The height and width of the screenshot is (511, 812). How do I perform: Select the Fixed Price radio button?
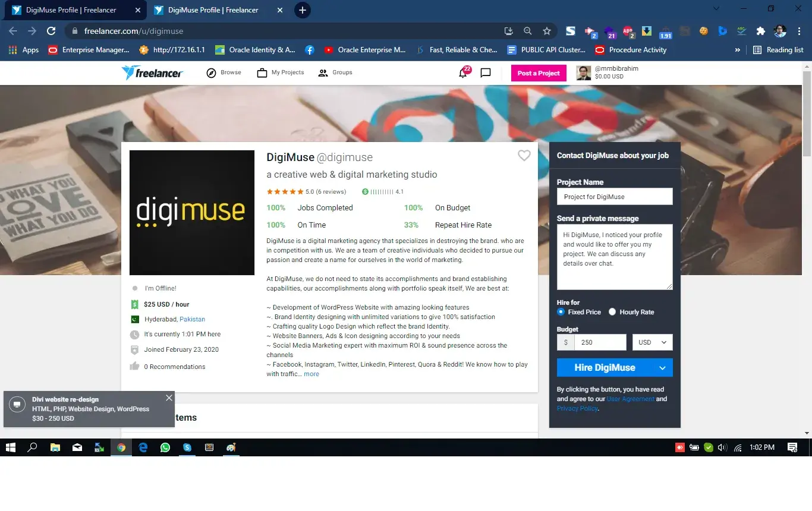click(x=561, y=312)
